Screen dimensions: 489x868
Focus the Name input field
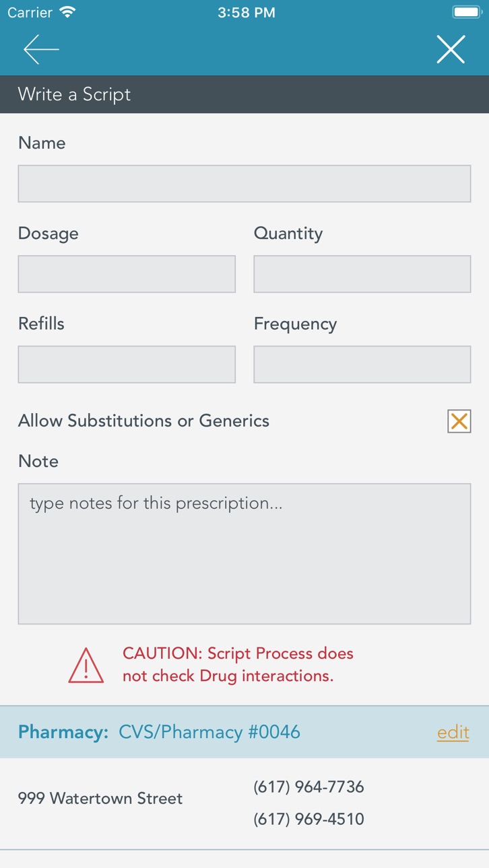pyautogui.click(x=244, y=184)
